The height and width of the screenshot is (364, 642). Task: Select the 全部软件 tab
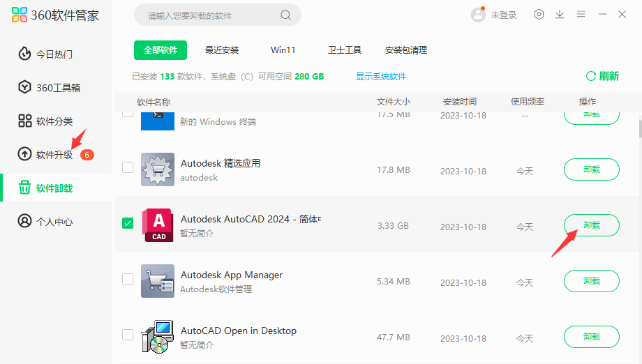(160, 50)
